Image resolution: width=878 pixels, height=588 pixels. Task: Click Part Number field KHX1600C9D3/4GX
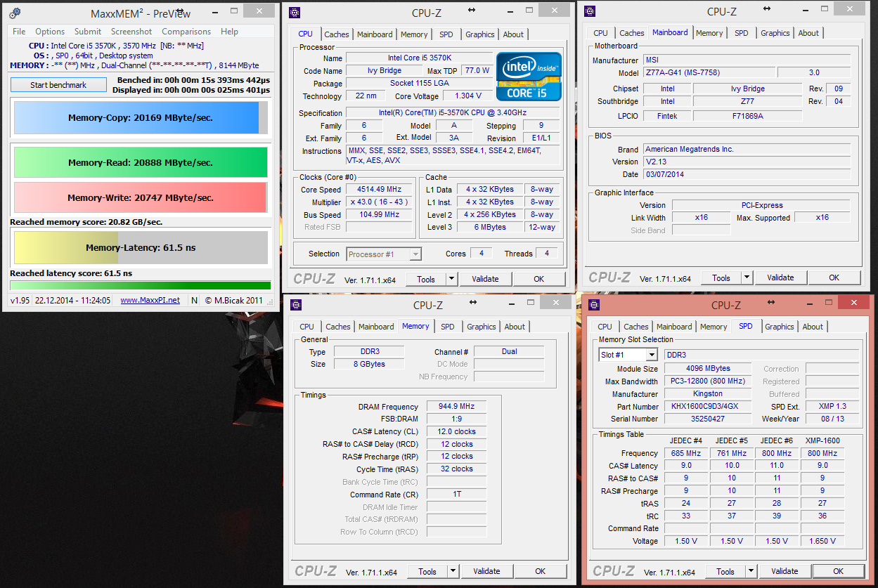(x=708, y=406)
